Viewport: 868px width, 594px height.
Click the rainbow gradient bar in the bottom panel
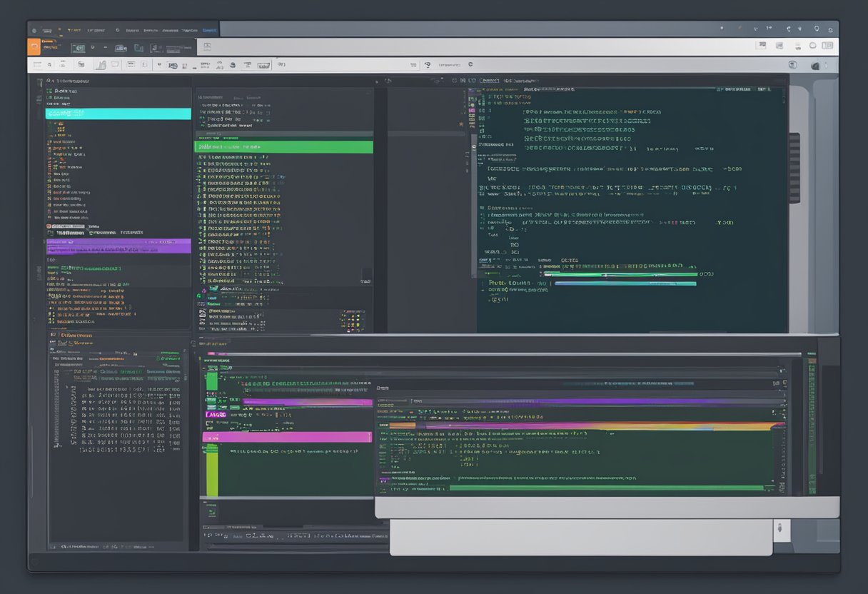(585, 426)
